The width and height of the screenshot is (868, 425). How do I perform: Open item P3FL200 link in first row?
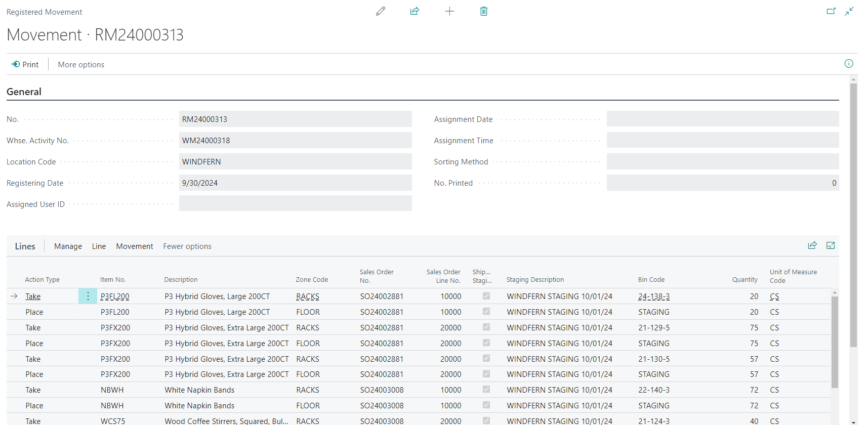[x=115, y=296]
